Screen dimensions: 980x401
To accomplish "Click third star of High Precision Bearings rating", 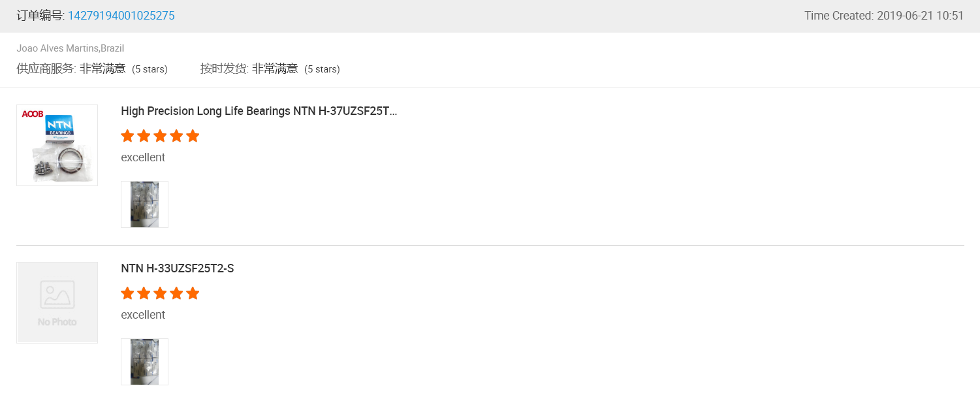I will [x=160, y=136].
